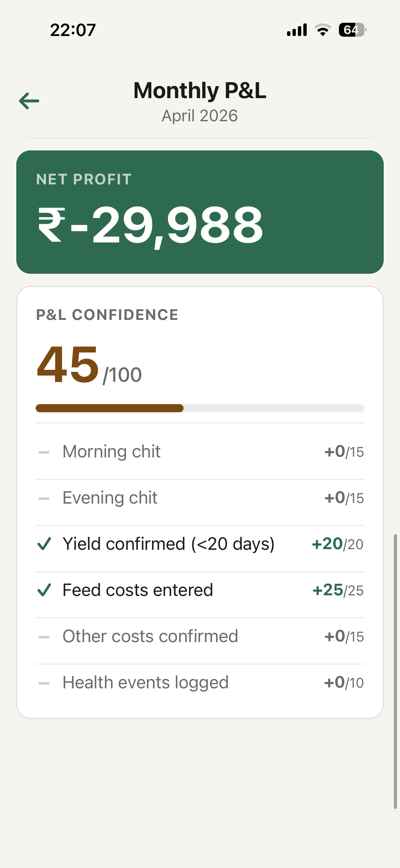
Task: Tap the checkmark beside Feed costs entered
Action: pos(44,590)
